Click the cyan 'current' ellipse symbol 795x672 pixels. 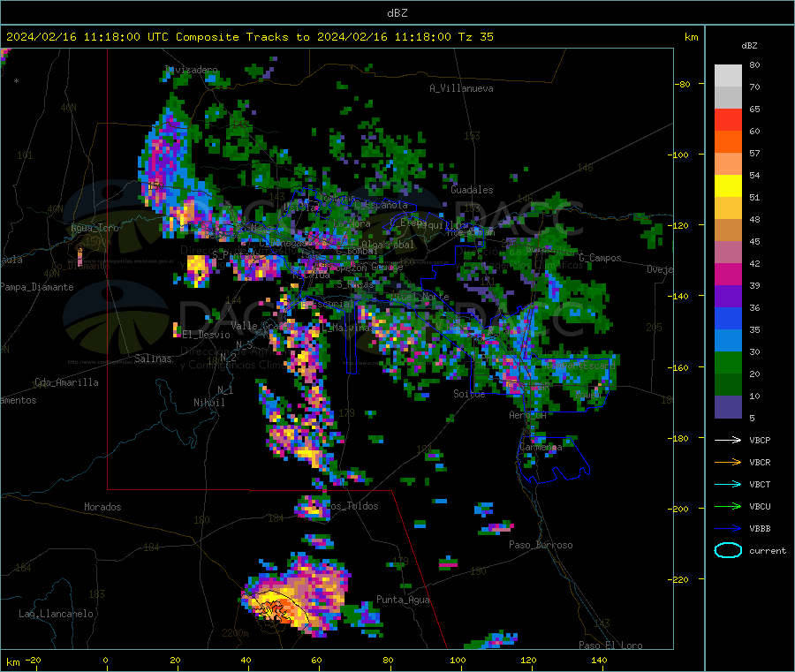[x=728, y=550]
